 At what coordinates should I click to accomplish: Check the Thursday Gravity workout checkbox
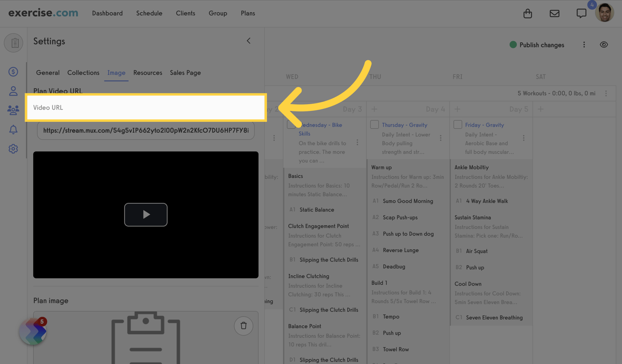click(374, 124)
